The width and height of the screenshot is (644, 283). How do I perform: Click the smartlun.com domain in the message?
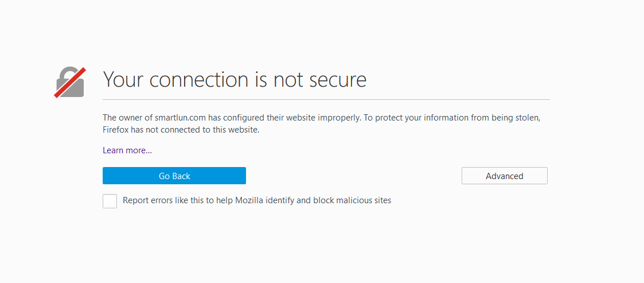[180, 118]
